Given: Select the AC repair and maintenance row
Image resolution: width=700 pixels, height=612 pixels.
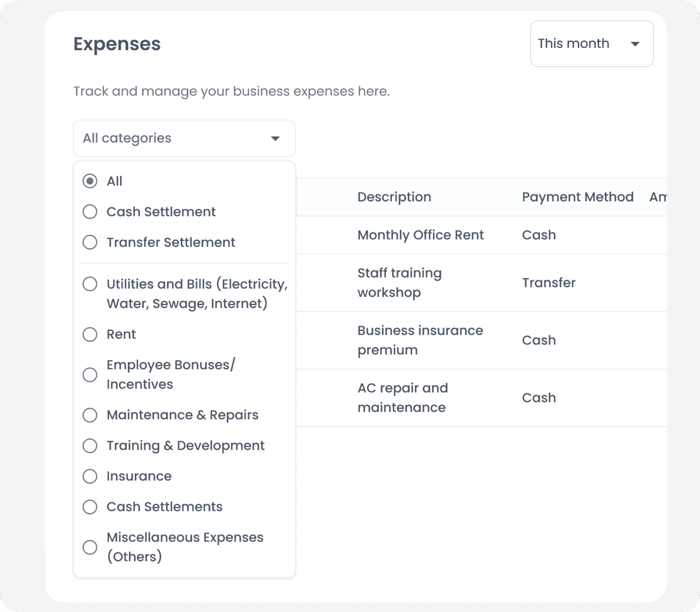Looking at the screenshot, I should [x=402, y=398].
